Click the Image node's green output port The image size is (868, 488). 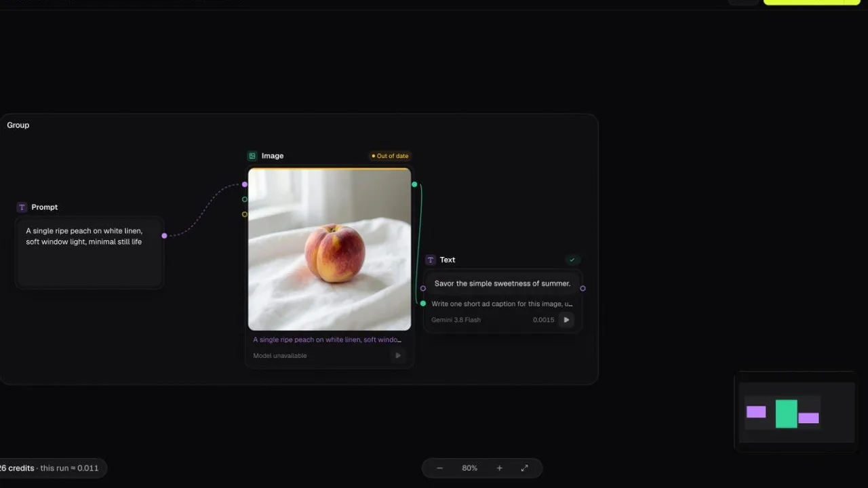pos(414,184)
